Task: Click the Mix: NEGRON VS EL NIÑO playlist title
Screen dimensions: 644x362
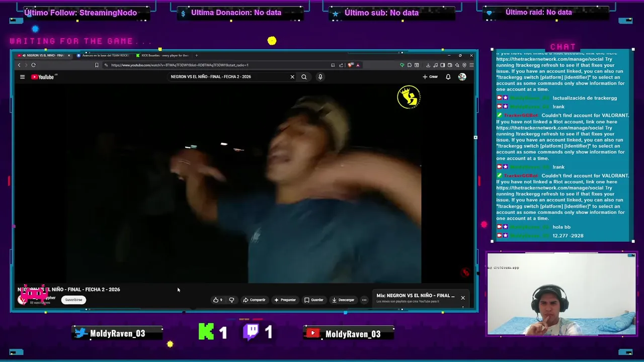Action: tap(416, 296)
